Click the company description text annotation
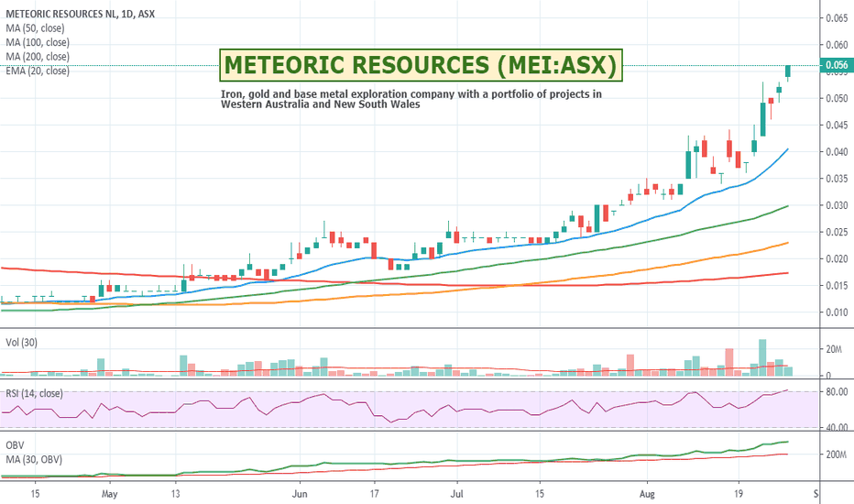The width and height of the screenshot is (854, 504). click(411, 99)
